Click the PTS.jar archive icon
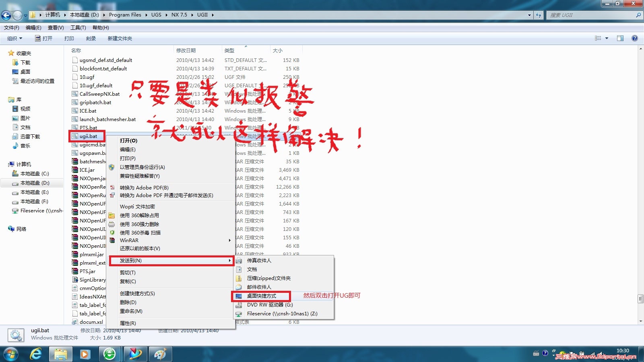 coord(74,271)
